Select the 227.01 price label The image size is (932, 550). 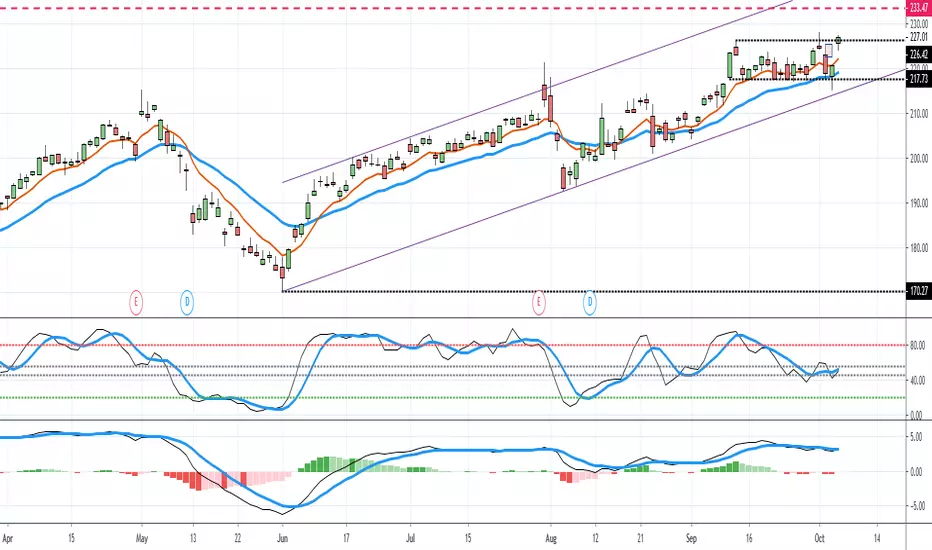[x=919, y=37]
